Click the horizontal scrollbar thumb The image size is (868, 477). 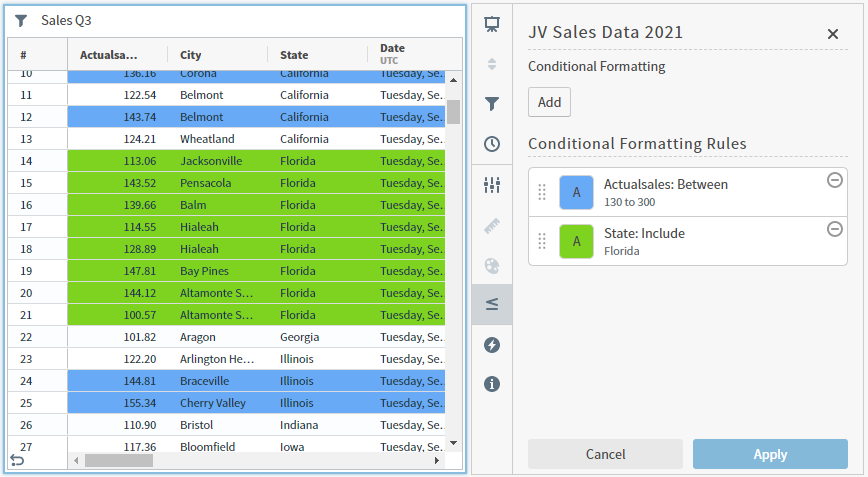(x=119, y=460)
